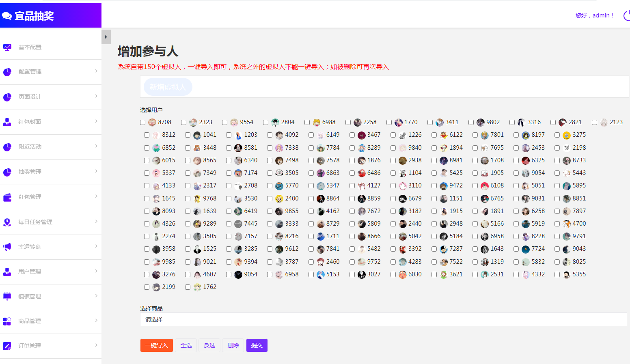The height and width of the screenshot is (364, 630).
Task: Open the 幸运转盘 menu item
Action: [51, 247]
